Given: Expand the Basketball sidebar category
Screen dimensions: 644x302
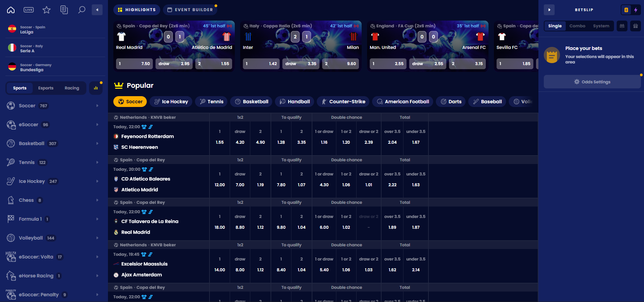Looking at the screenshot, I should 54,143.
